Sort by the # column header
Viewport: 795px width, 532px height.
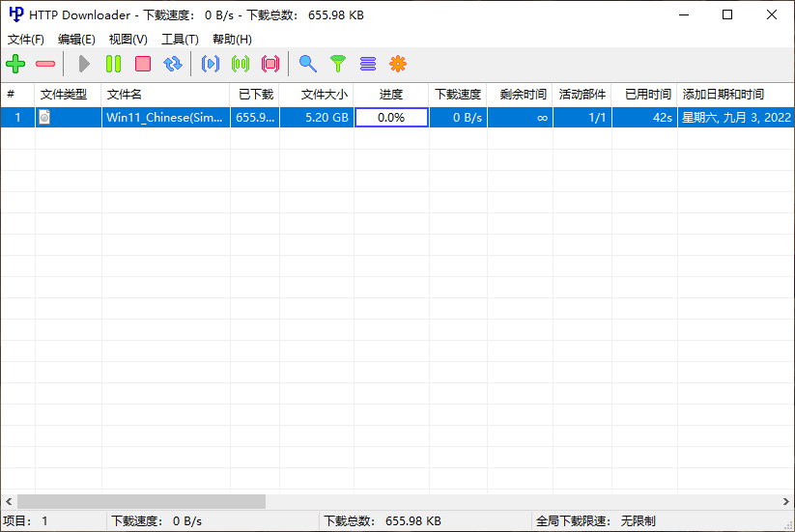(x=17, y=95)
